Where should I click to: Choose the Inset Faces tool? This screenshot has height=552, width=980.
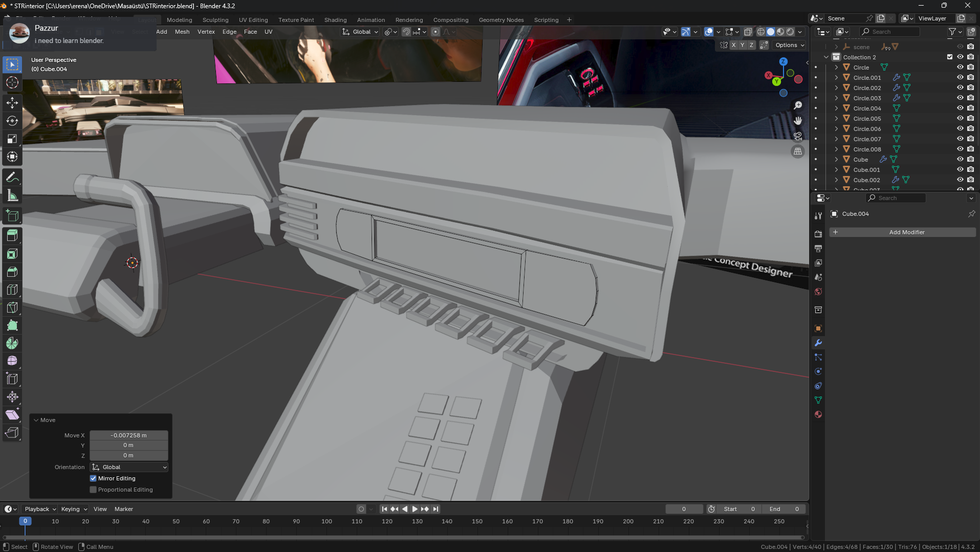[12, 254]
